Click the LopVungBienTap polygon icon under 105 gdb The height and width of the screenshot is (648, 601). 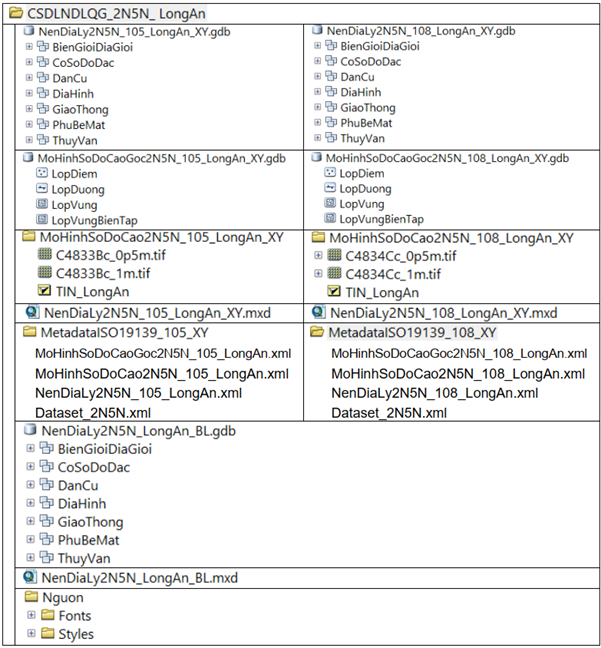tap(41, 218)
